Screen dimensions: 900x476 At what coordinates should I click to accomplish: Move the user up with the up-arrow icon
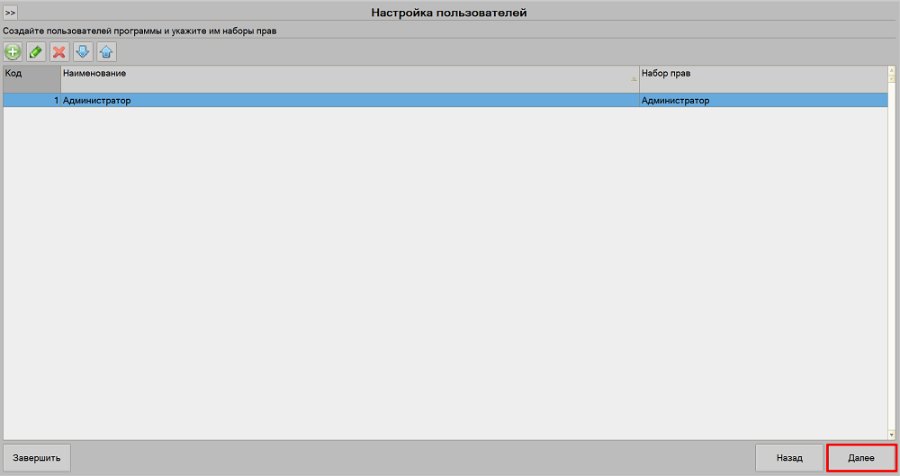pos(106,52)
